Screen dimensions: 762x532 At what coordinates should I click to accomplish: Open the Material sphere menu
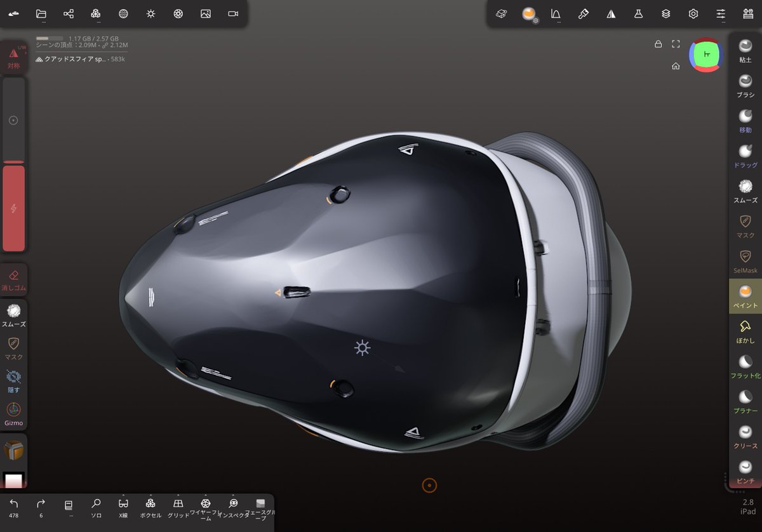pos(123,13)
